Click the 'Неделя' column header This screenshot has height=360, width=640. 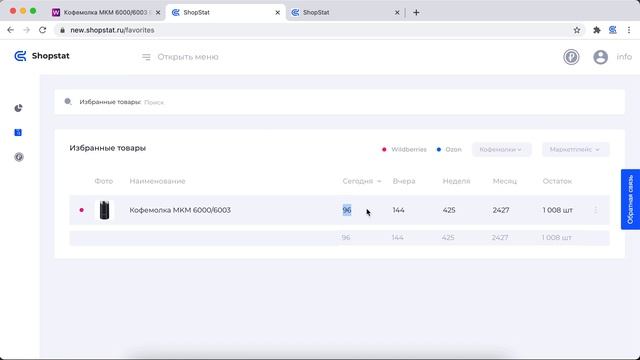(x=456, y=181)
